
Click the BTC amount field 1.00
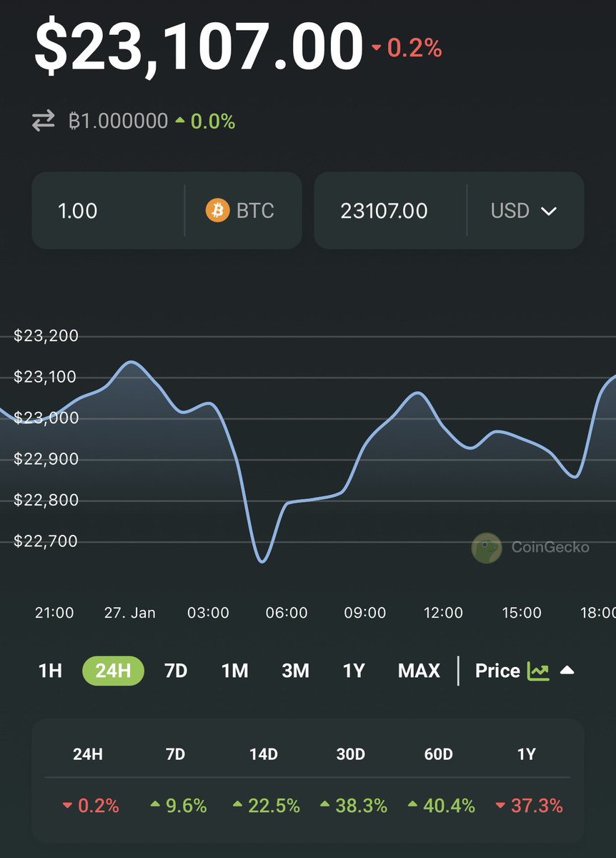pyautogui.click(x=108, y=211)
